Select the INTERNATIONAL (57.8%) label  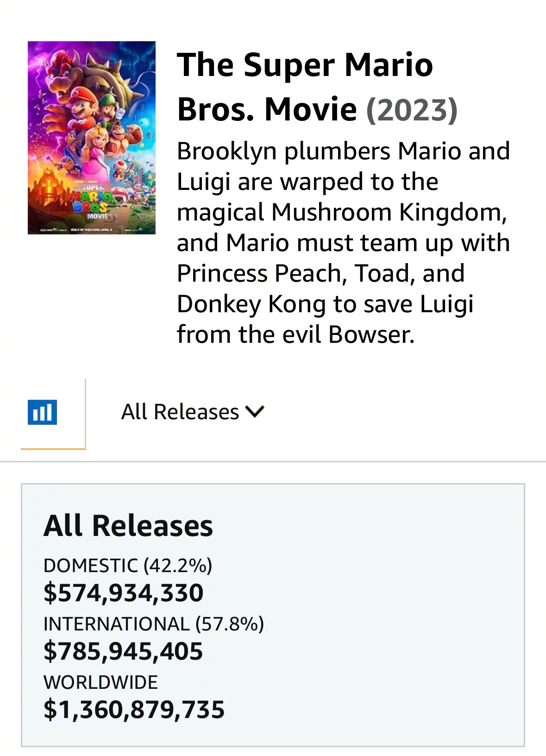(x=154, y=624)
